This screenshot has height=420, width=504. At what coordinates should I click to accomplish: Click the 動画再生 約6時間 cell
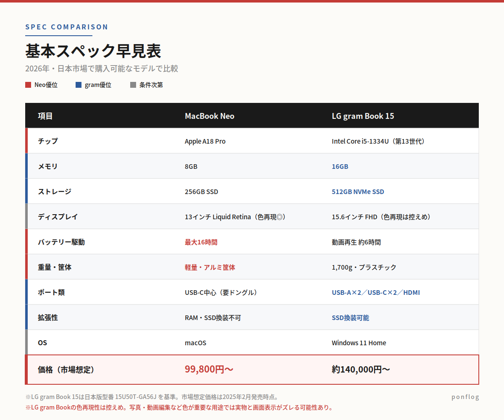click(x=356, y=242)
